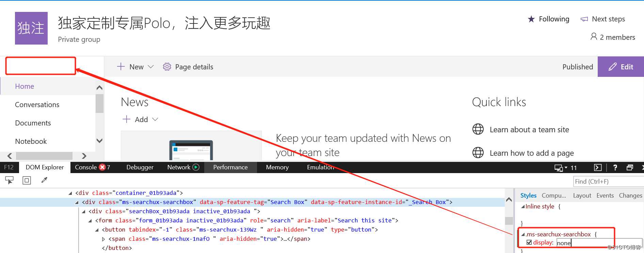
Task: Uncheck the display property checkbox
Action: [529, 242]
